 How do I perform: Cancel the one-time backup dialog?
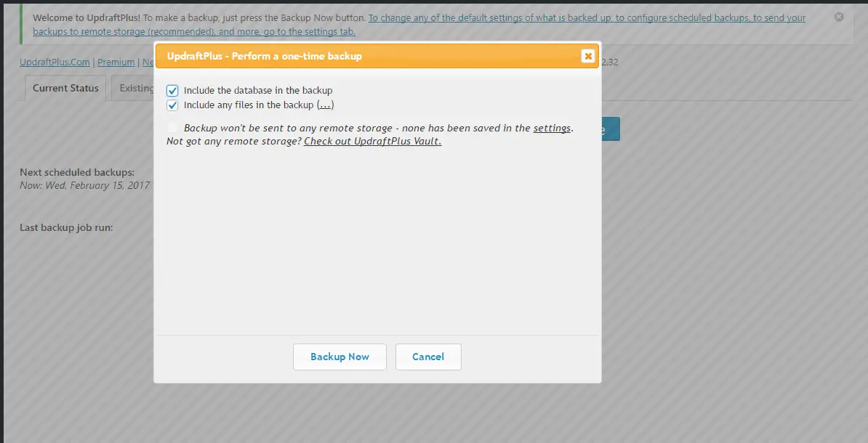point(428,357)
